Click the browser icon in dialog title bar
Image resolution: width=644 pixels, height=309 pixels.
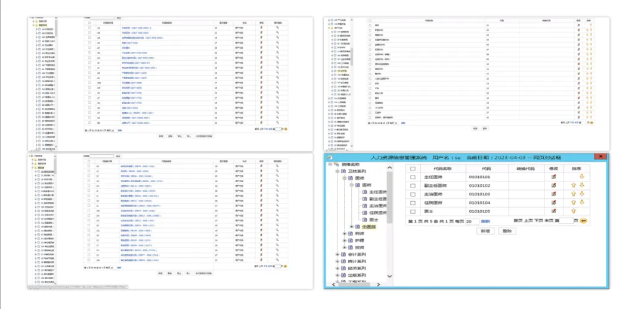329,157
